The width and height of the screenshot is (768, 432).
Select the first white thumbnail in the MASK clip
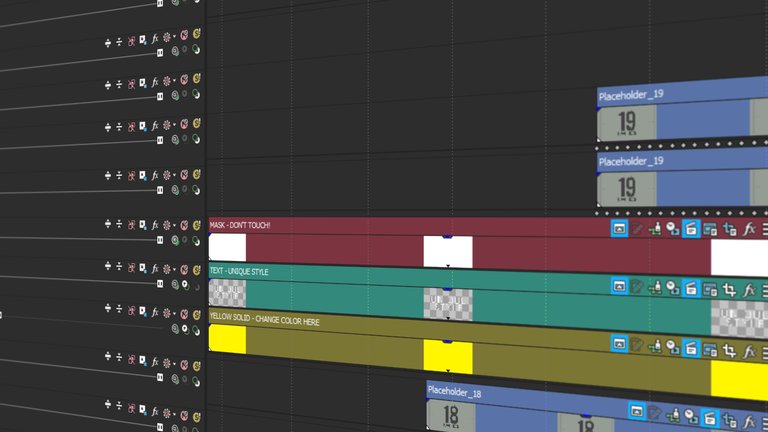coord(227,248)
